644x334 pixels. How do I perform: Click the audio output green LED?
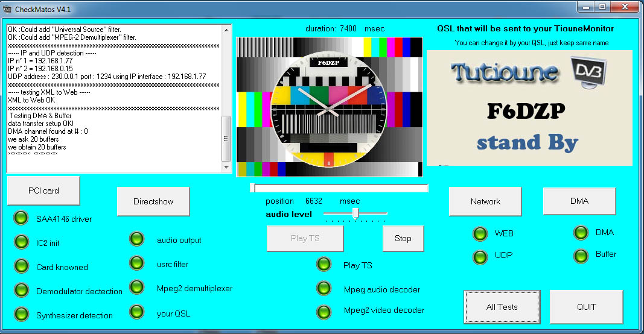click(137, 239)
